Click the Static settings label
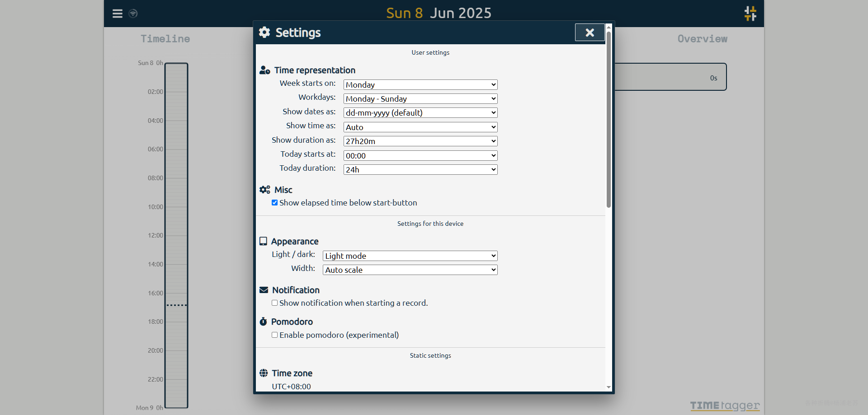The width and height of the screenshot is (868, 415). [430, 356]
